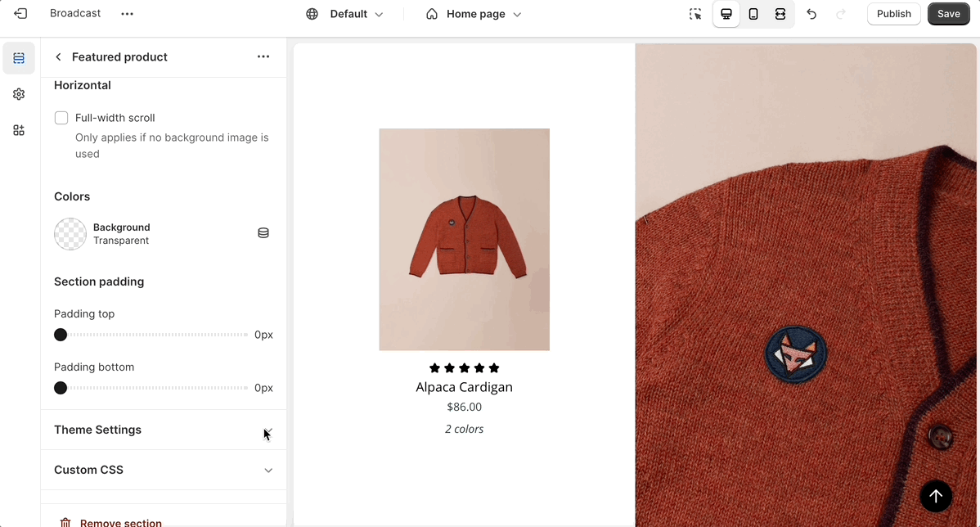Open the Broadcast theme more actions menu
This screenshot has height=527, width=980.
coord(127,14)
